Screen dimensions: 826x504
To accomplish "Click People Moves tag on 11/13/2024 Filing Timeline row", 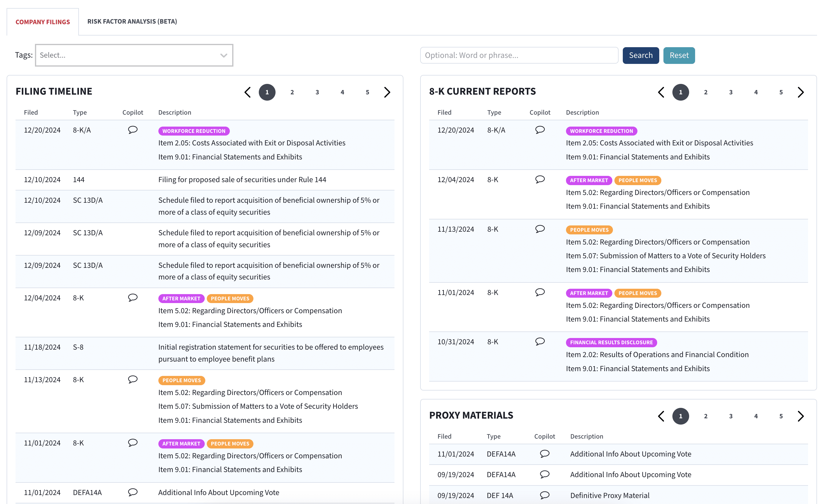I will [x=181, y=380].
